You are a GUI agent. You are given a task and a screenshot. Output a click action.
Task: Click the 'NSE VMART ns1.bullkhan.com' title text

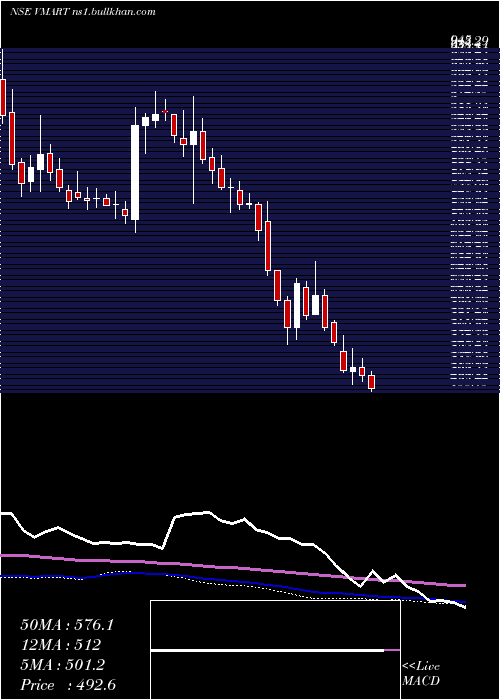83,12
